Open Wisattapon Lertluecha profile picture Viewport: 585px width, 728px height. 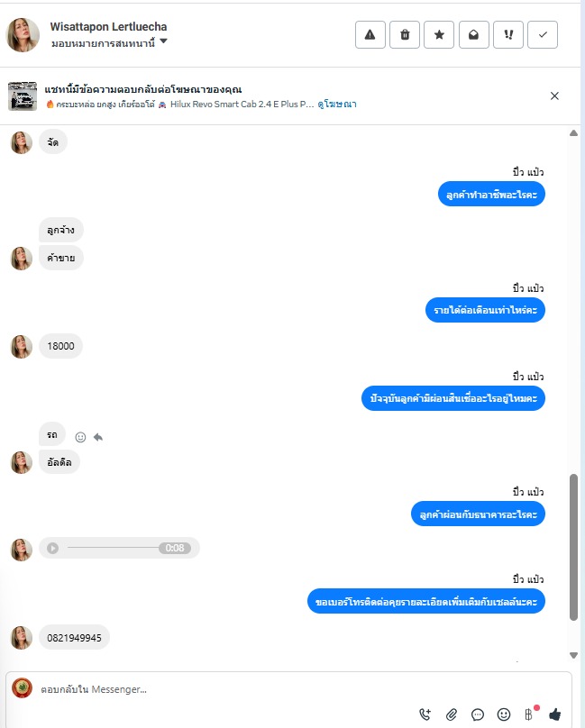[x=23, y=35]
